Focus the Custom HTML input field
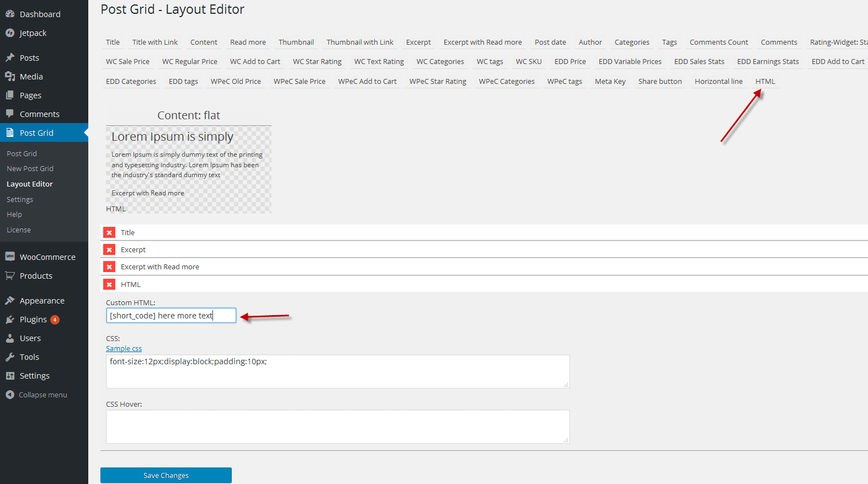The height and width of the screenshot is (484, 868). (171, 315)
